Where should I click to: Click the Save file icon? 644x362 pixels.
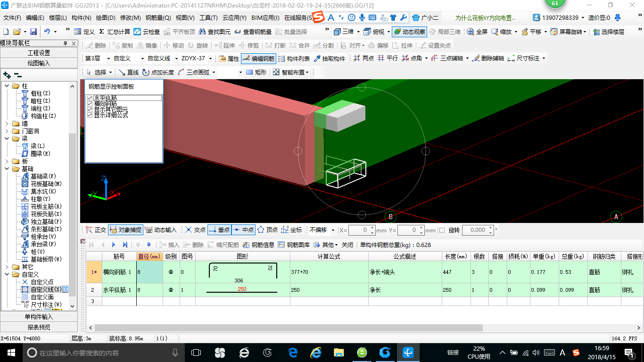33,32
